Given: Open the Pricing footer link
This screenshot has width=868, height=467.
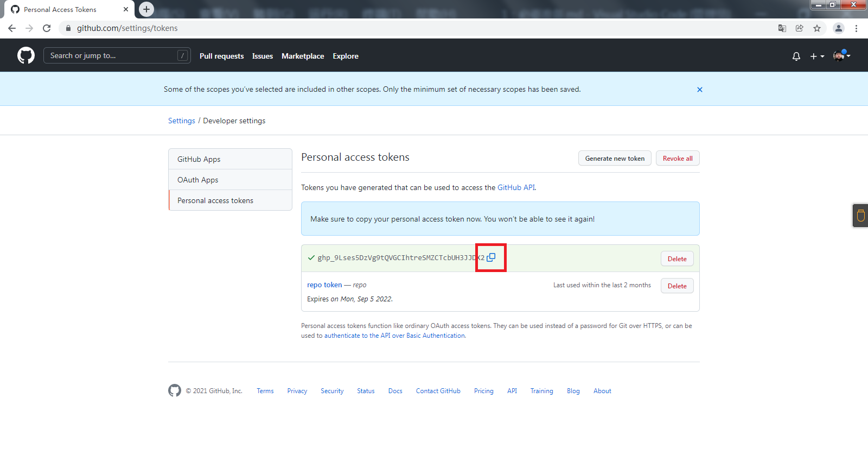Looking at the screenshot, I should [484, 391].
